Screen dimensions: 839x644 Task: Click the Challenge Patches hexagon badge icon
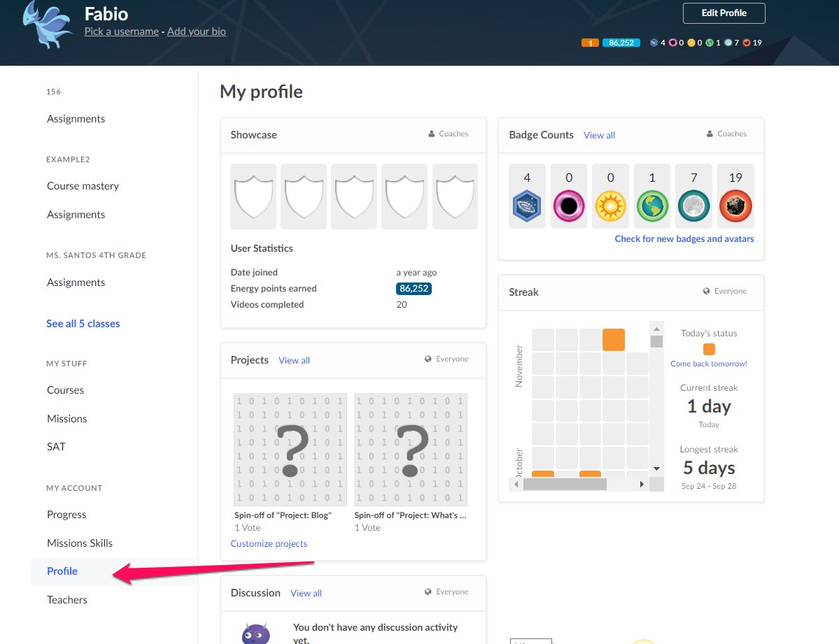click(527, 206)
